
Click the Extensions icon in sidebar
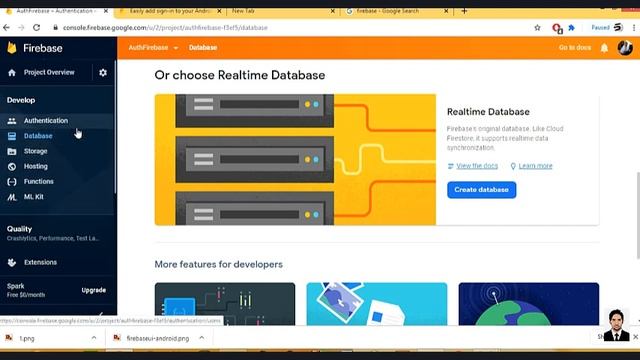click(12, 262)
